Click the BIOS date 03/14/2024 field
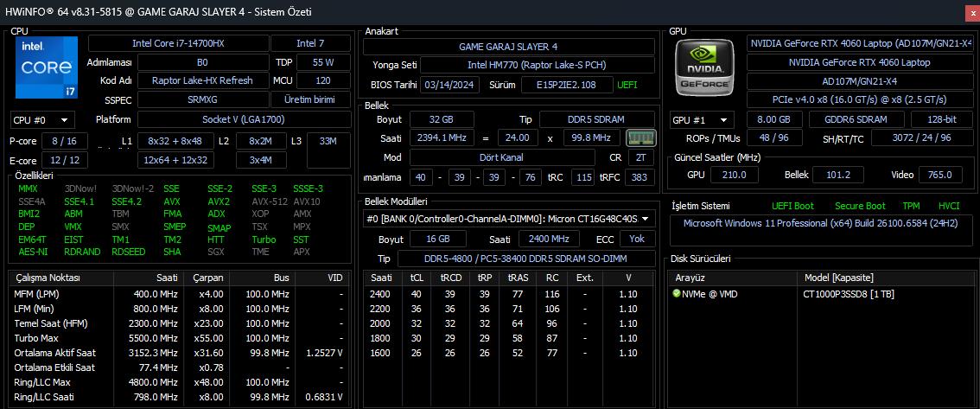This screenshot has width=980, height=409. click(x=449, y=85)
